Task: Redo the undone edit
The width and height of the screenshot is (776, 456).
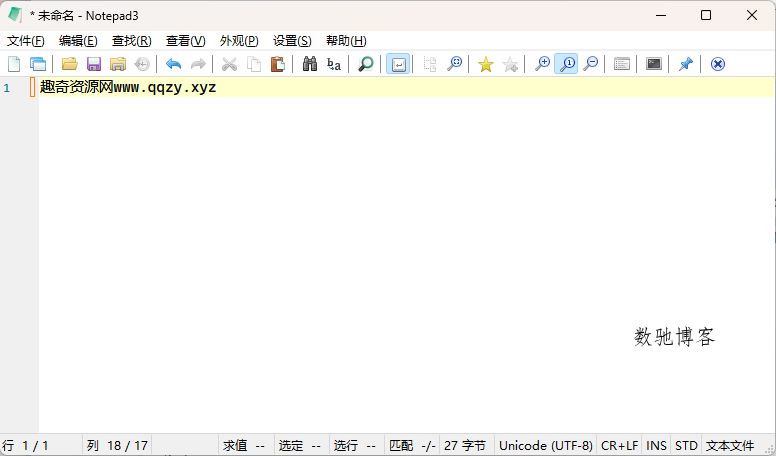Action: pos(198,64)
